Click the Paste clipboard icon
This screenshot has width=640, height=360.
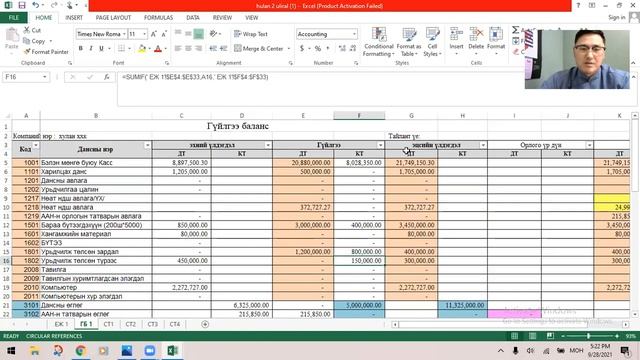point(12,36)
